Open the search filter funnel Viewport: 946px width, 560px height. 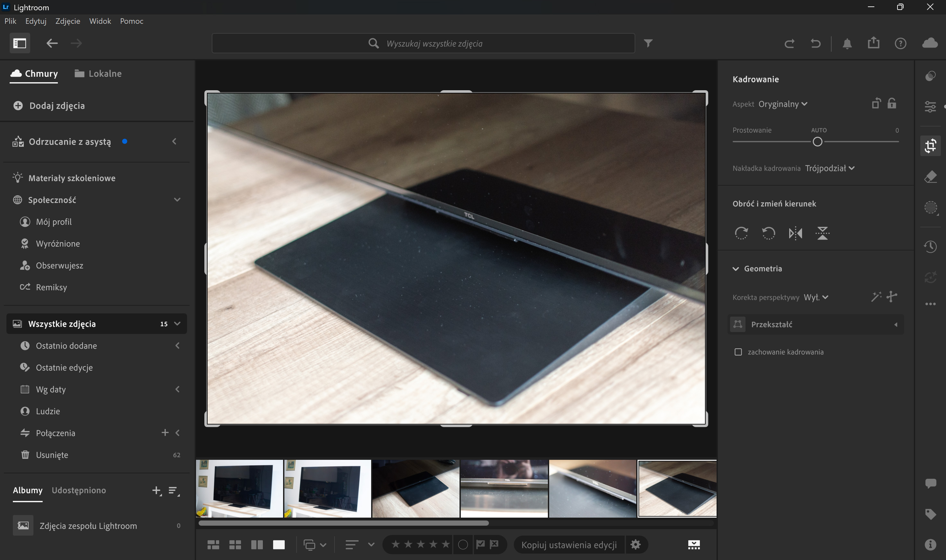[648, 43]
